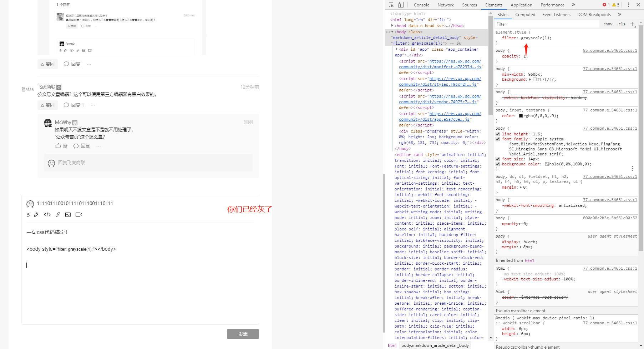Open the 000a08c2b3c stylesheet source link
The image size is (644, 349).
(610, 218)
